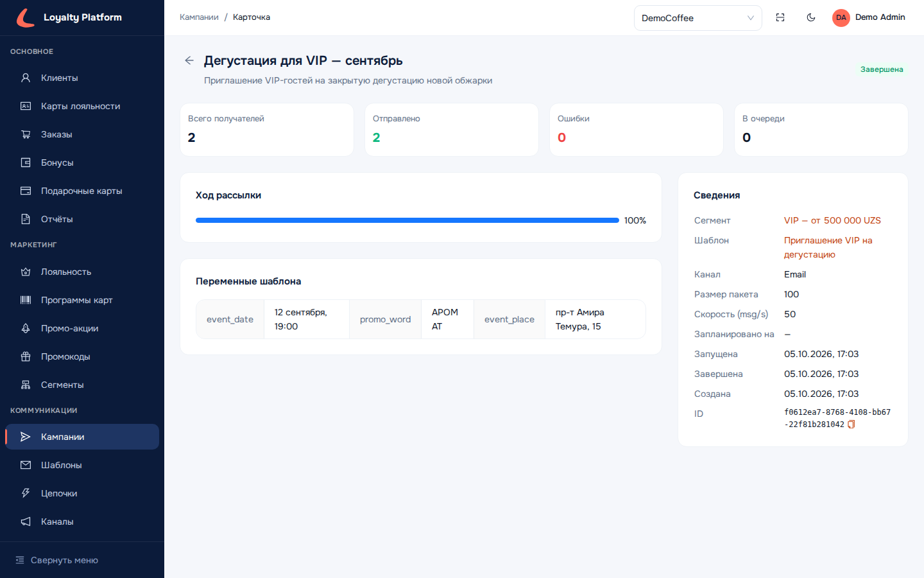924x578 pixels.
Task: Open Клиенты in sidebar
Action: pos(82,78)
